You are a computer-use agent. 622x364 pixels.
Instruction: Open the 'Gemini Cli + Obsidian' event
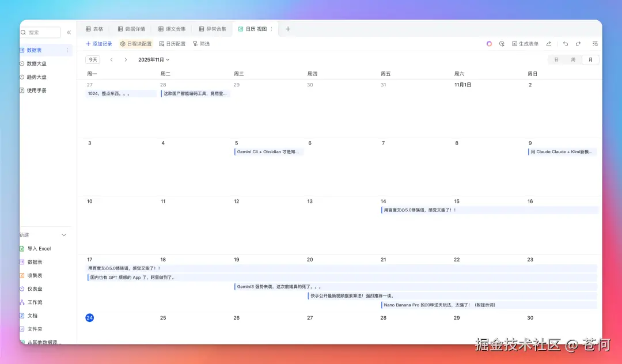point(269,152)
